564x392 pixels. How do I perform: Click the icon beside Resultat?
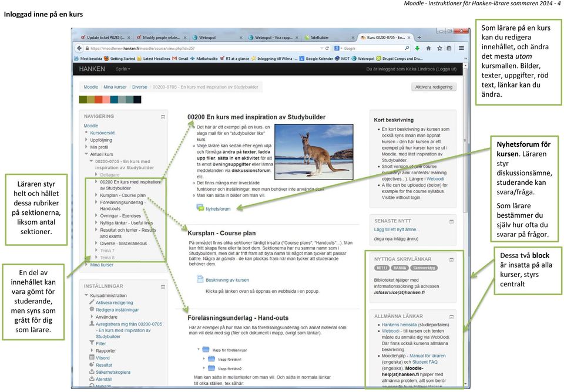pyautogui.click(x=92, y=364)
